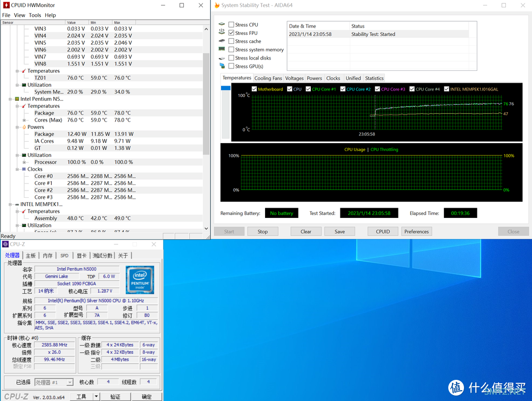This screenshot has height=401, width=532.
Task: Switch to the Cooling Fans tab
Action: pos(268,78)
